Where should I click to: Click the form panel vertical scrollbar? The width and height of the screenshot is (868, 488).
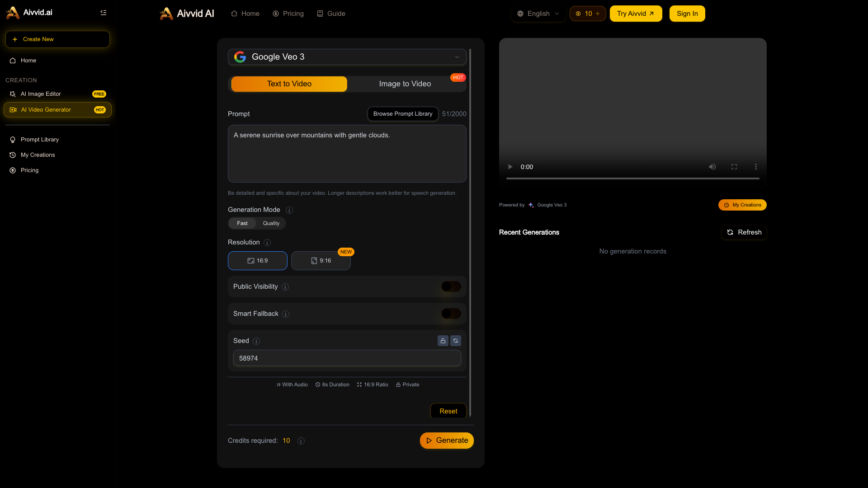pos(470,232)
